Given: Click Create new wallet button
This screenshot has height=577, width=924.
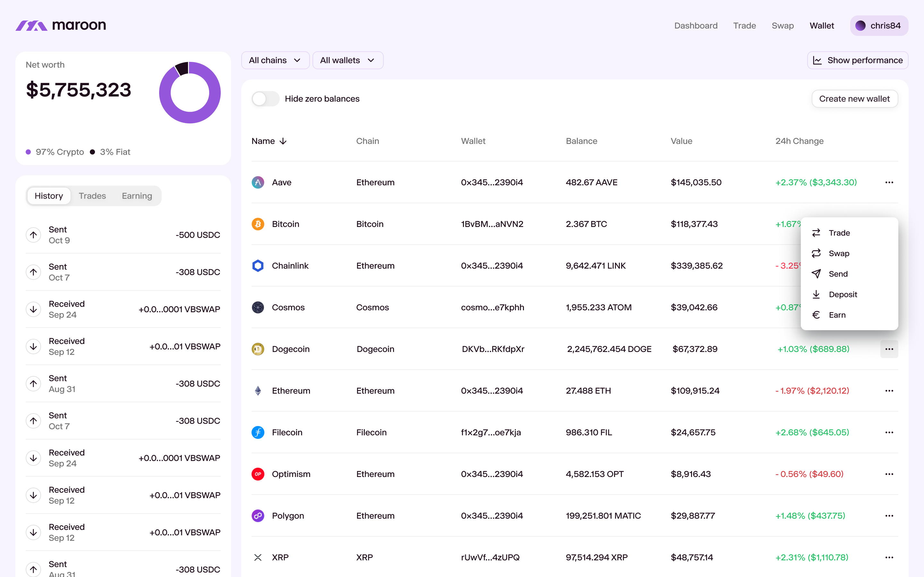Looking at the screenshot, I should pyautogui.click(x=854, y=99).
